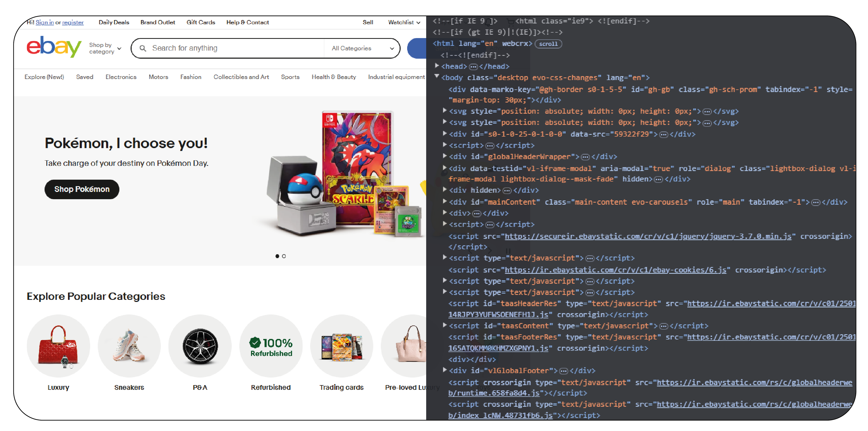Viewport: 868px width, 431px height.
Task: Click the register link
Action: pos(73,22)
